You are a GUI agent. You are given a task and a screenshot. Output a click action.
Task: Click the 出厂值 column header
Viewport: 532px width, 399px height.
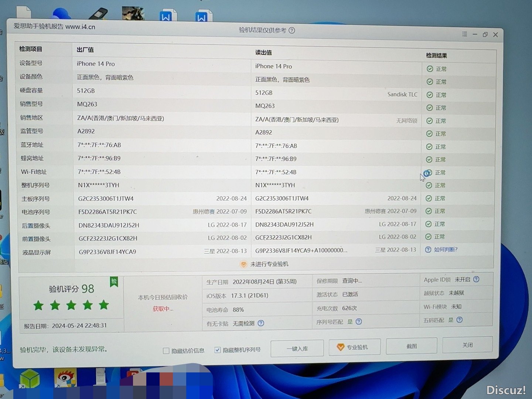[x=85, y=50]
